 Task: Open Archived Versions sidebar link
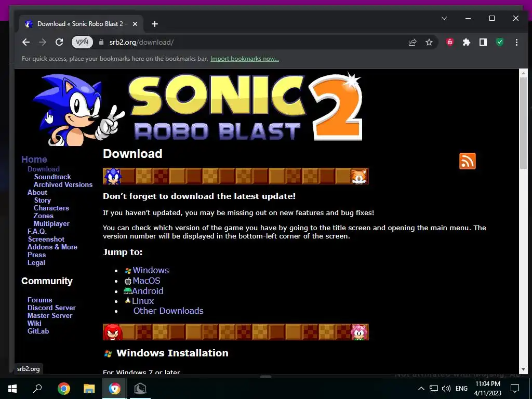click(x=63, y=184)
